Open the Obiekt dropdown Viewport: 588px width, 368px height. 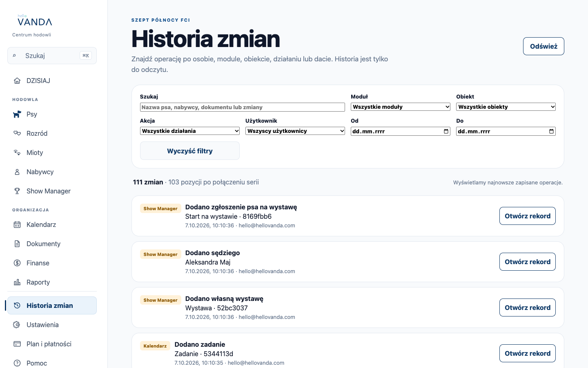pos(506,107)
